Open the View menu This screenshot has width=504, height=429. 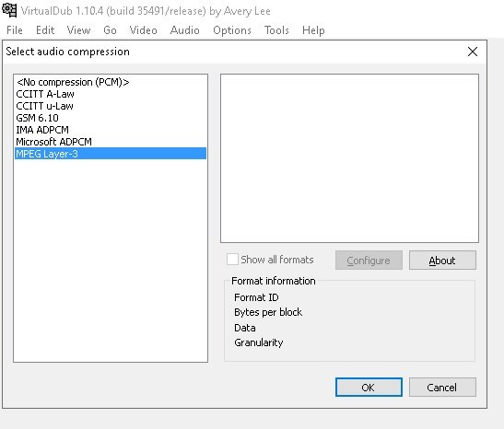pos(78,30)
